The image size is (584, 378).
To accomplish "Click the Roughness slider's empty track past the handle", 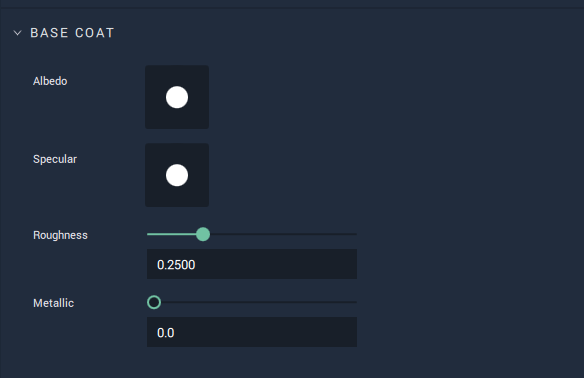I will [x=283, y=234].
